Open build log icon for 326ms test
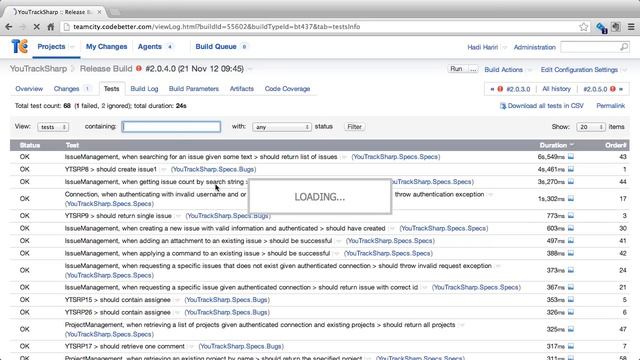The image size is (640, 360). point(571,312)
